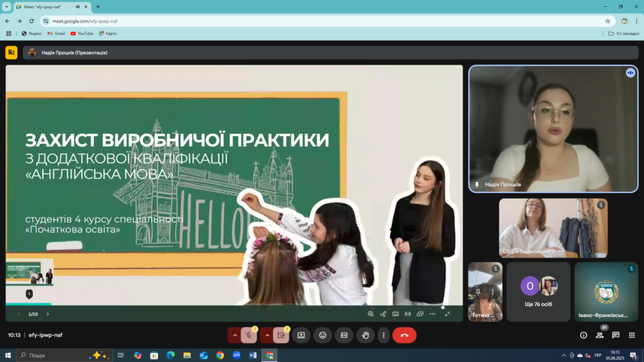Open the YouTube bookmark
Image resolution: width=644 pixels, height=362 pixels.
click(x=82, y=34)
